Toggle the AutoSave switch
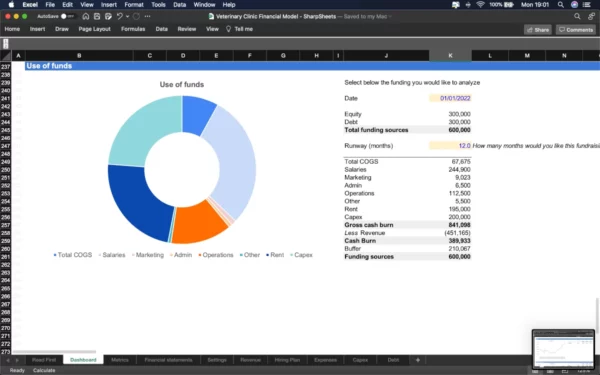 click(x=67, y=16)
